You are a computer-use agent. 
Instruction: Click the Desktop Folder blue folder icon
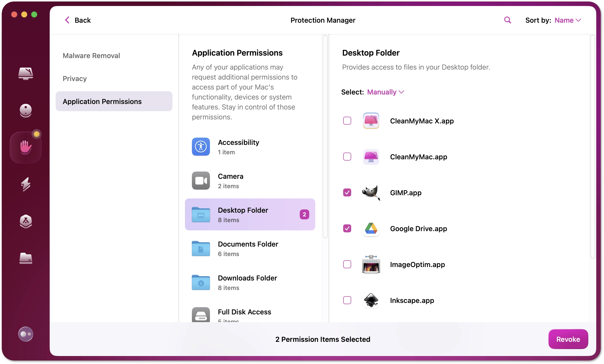coord(201,215)
